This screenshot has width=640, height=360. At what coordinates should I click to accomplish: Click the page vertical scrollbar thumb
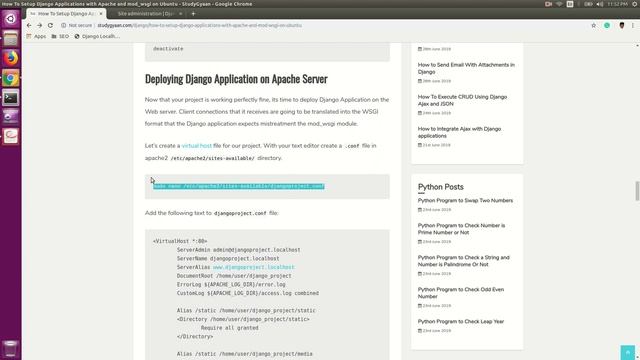[x=637, y=191]
